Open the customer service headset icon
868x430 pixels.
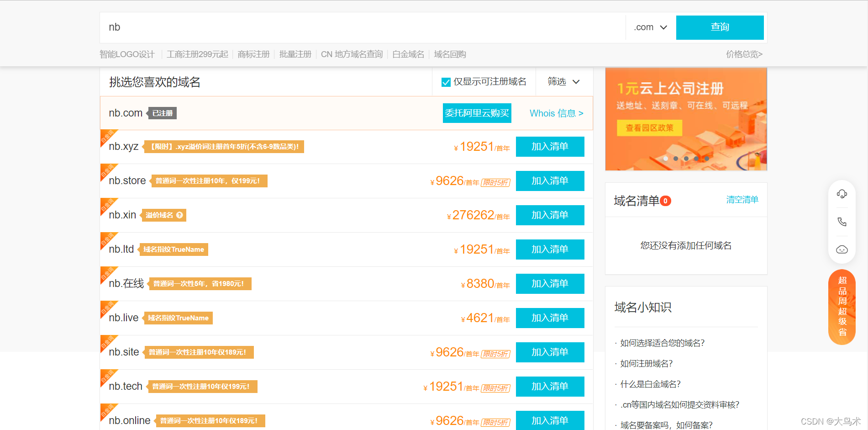[842, 194]
